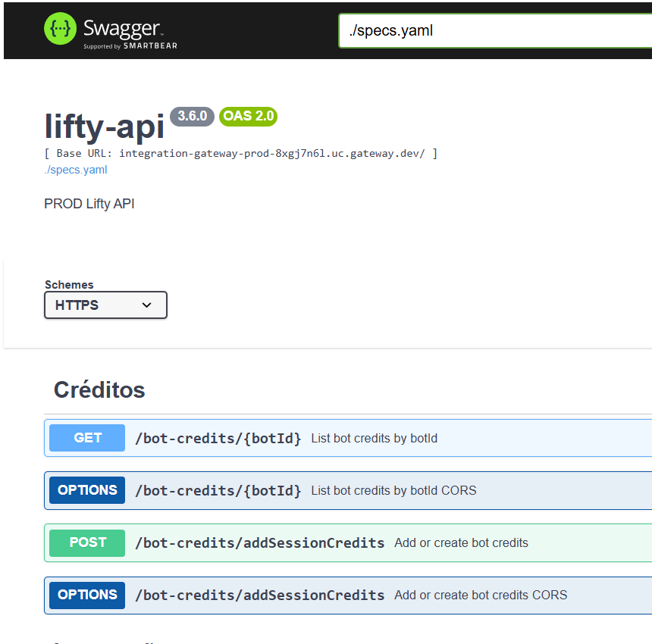
Task: Expand the GET /bot-credits/{botId} path
Action: pos(218,439)
